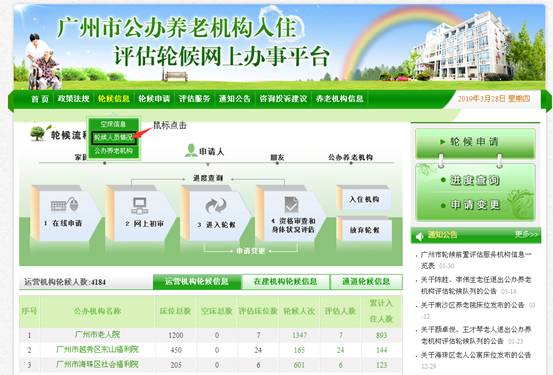
Task: Choose 公办养老机构 in dropdown menu
Action: click(114, 151)
